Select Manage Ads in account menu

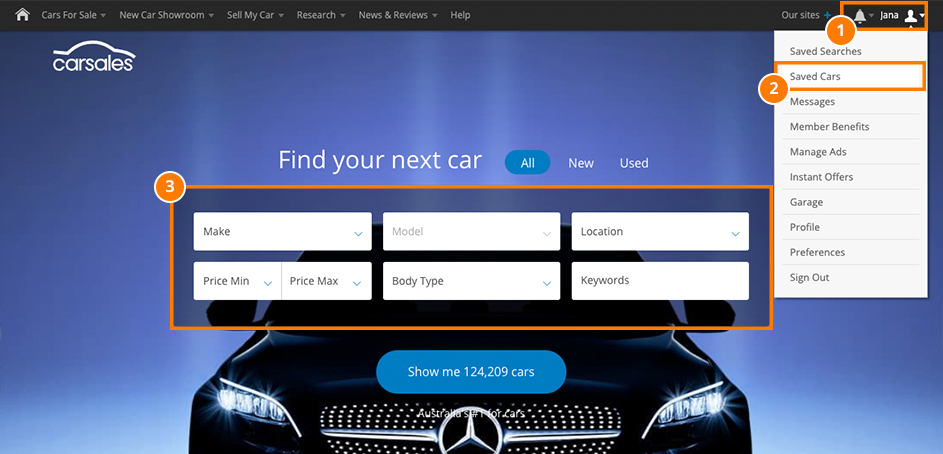click(x=850, y=152)
